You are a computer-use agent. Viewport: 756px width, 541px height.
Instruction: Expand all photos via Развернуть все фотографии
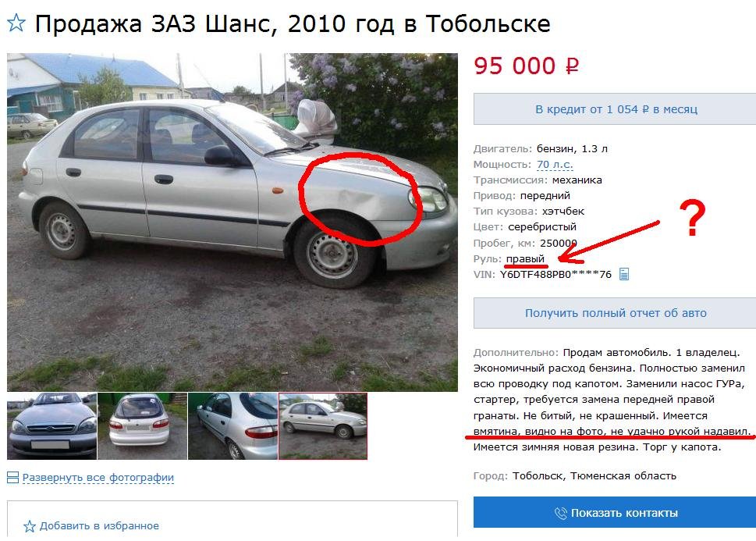[98, 478]
